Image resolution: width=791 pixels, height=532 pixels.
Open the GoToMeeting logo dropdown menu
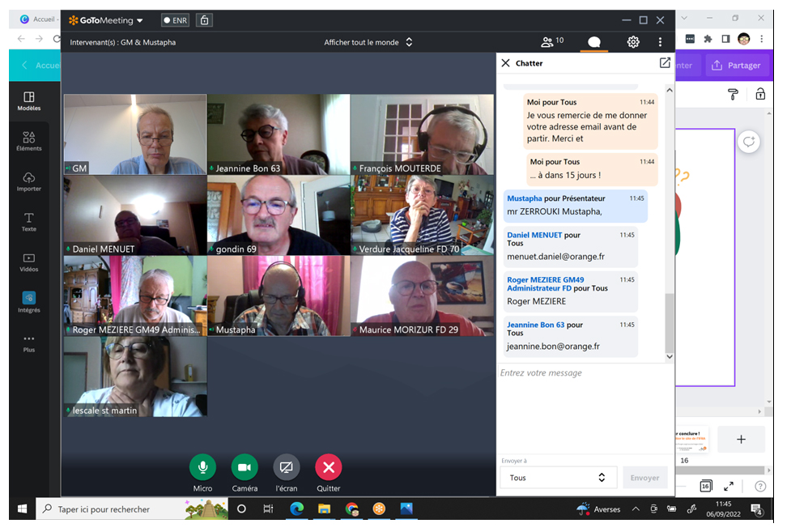106,20
